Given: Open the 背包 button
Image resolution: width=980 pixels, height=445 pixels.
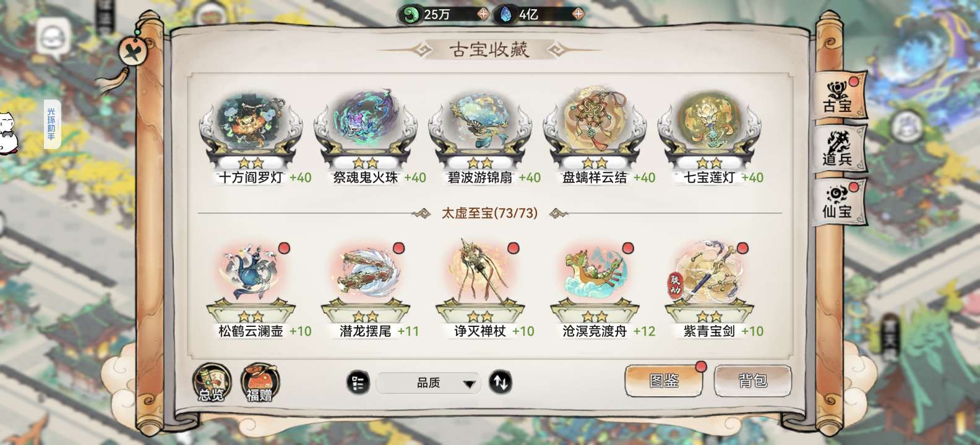Looking at the screenshot, I should point(753,381).
